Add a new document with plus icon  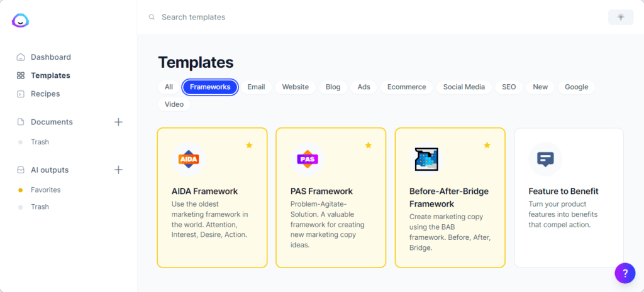point(118,122)
